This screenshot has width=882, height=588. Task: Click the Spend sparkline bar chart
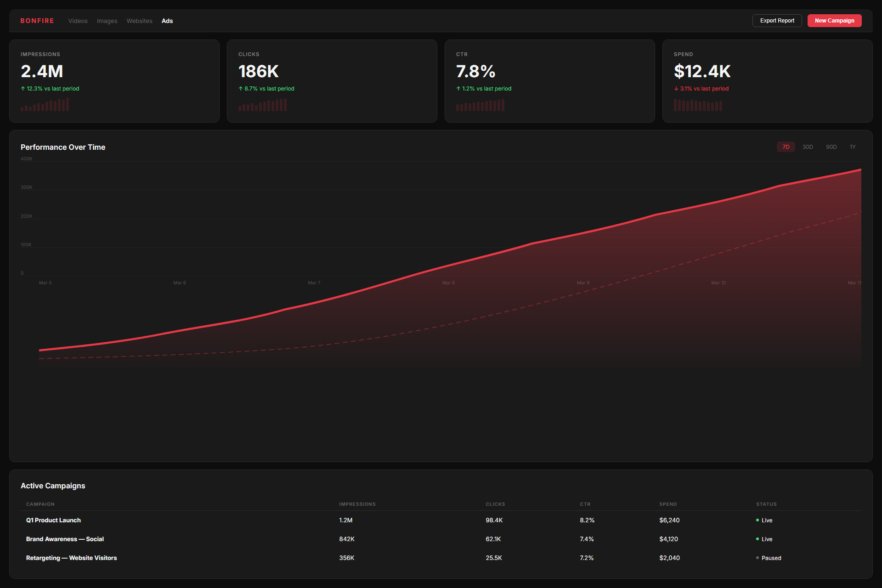[698, 105]
